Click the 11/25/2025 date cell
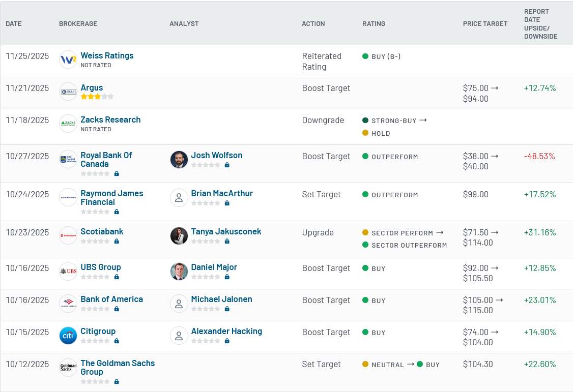 pyautogui.click(x=27, y=56)
